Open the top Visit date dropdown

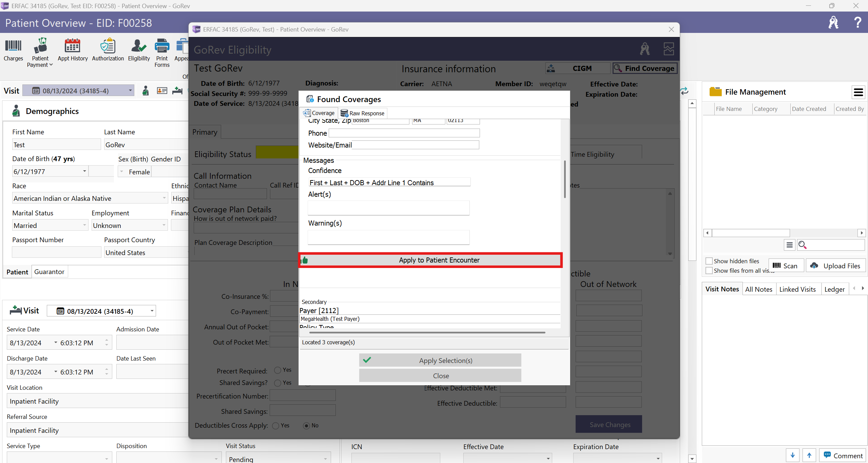point(130,91)
